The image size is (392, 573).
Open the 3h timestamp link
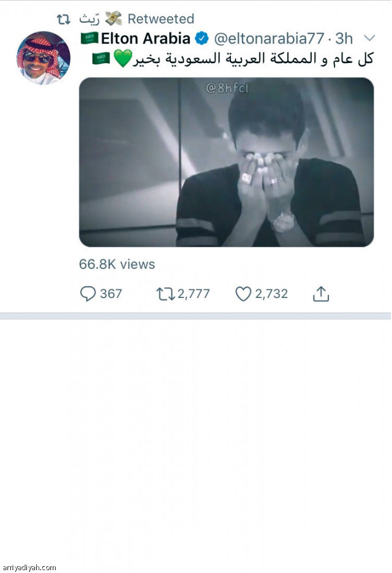344,39
